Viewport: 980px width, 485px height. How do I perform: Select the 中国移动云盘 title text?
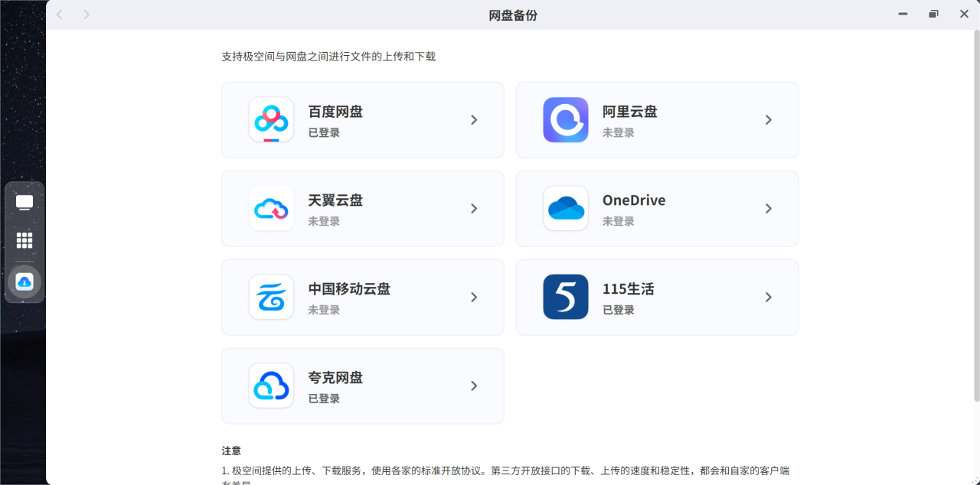pyautogui.click(x=349, y=289)
